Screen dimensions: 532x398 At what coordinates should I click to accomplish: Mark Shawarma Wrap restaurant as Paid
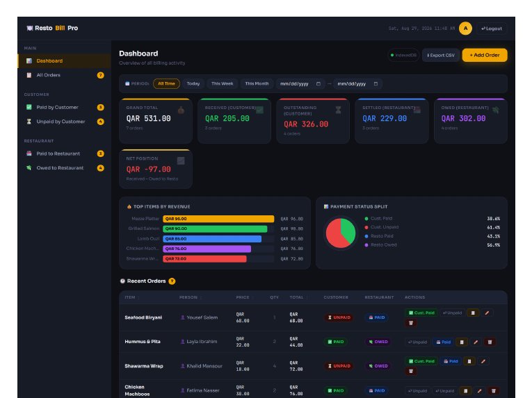[x=451, y=361]
